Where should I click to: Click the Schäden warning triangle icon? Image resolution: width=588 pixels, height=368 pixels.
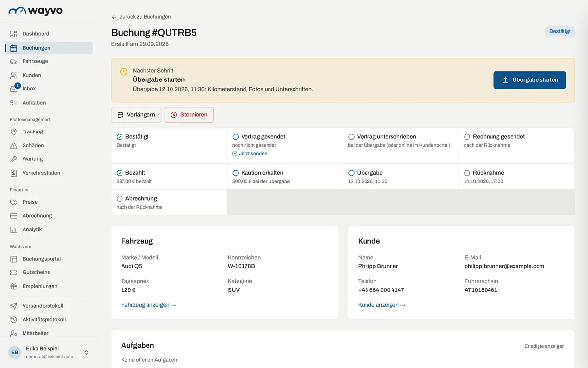tap(14, 145)
